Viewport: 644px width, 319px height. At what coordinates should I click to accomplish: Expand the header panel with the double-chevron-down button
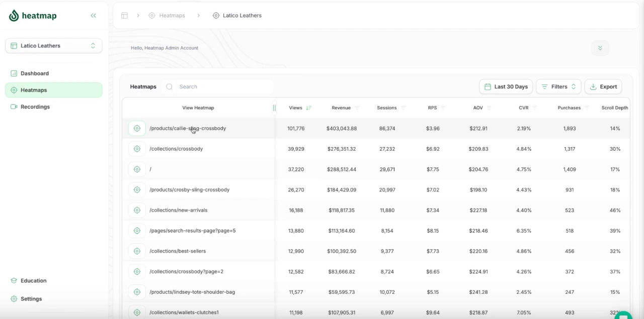600,48
